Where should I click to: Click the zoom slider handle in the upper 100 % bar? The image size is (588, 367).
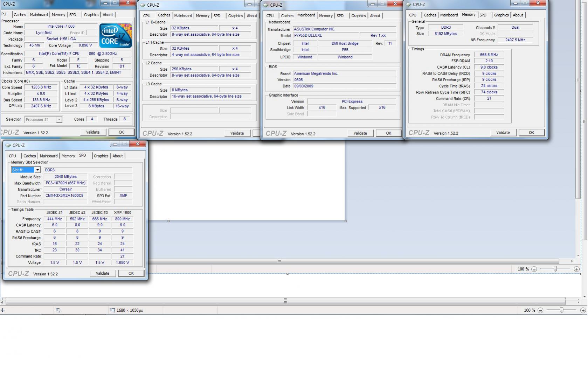tap(555, 269)
